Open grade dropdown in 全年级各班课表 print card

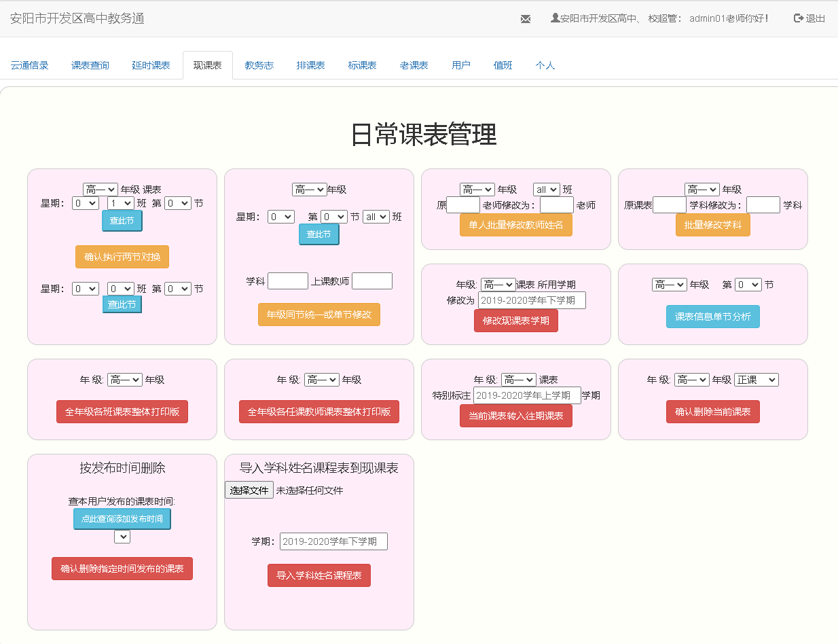[x=125, y=380]
